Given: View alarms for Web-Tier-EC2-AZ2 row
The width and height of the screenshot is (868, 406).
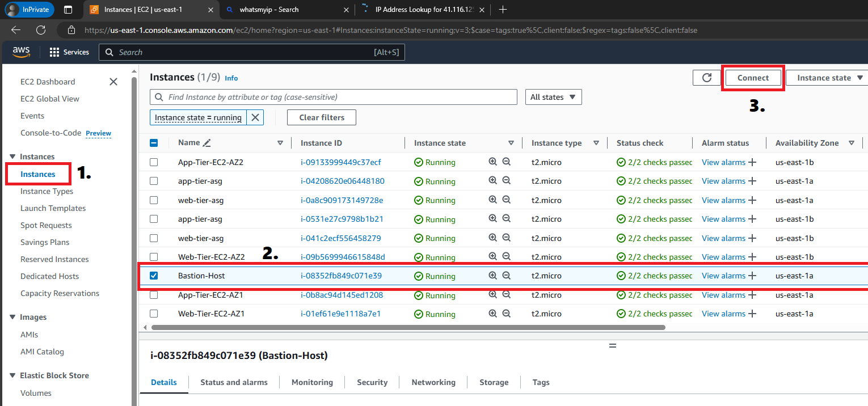Looking at the screenshot, I should tap(723, 257).
